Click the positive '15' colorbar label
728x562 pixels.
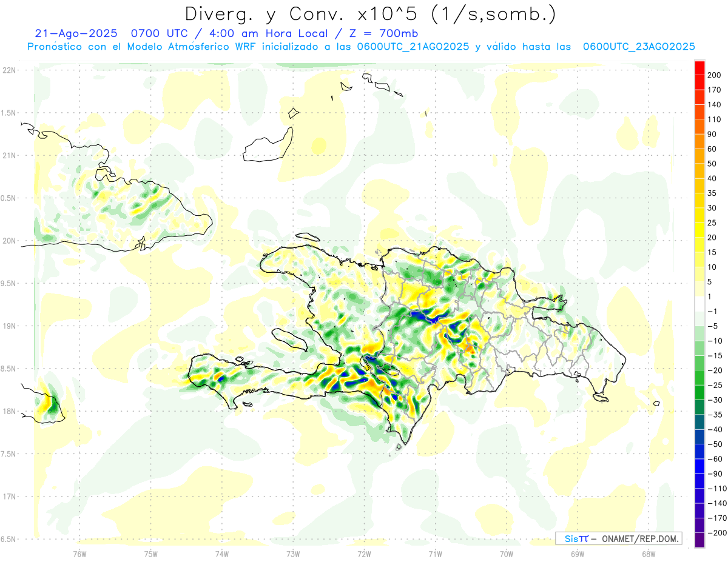coord(712,252)
